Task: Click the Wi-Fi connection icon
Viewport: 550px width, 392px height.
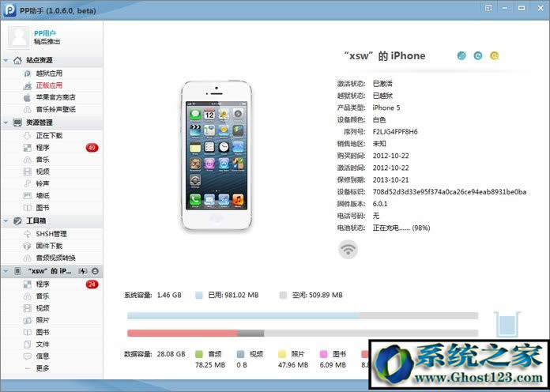Action: pyautogui.click(x=348, y=249)
